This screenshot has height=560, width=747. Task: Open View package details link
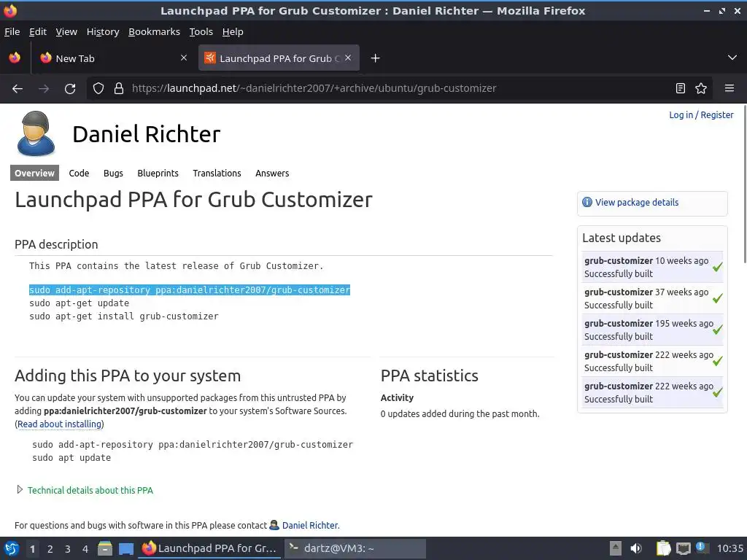point(636,203)
